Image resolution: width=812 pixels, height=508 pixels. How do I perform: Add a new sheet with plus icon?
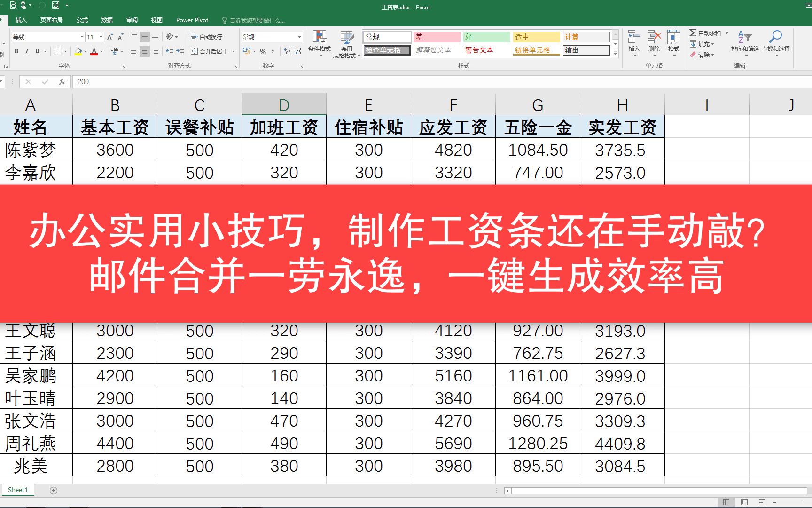coord(54,491)
